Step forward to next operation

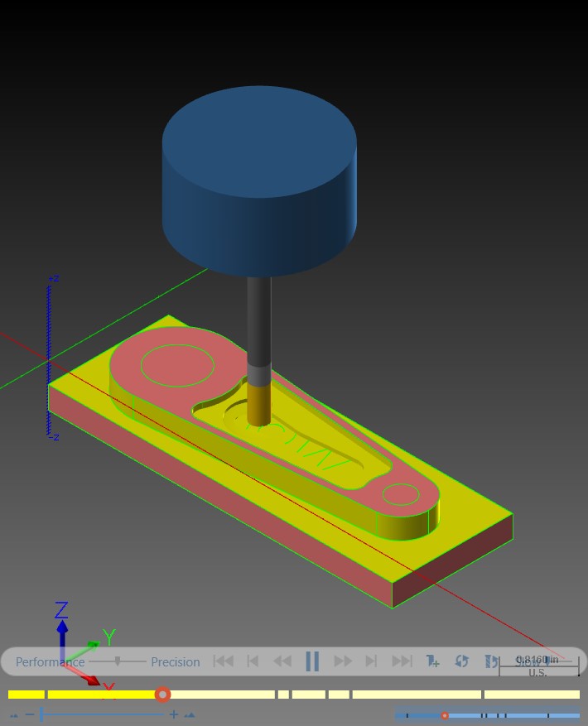pyautogui.click(x=371, y=661)
